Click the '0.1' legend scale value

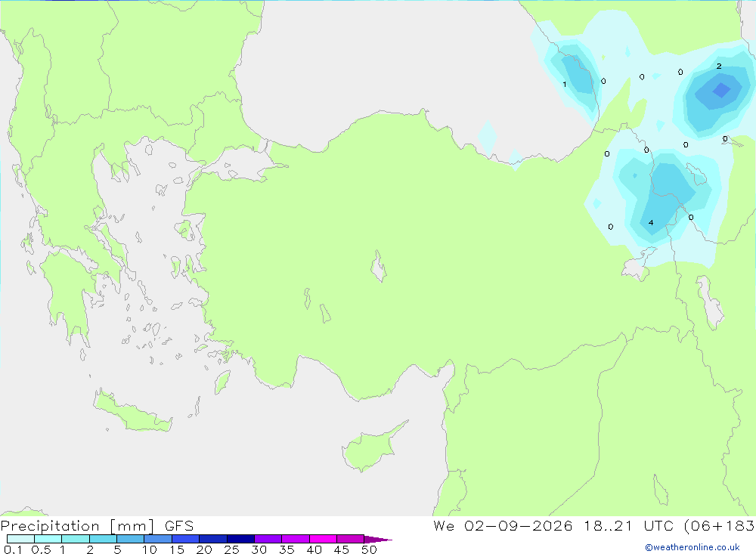[13, 549]
